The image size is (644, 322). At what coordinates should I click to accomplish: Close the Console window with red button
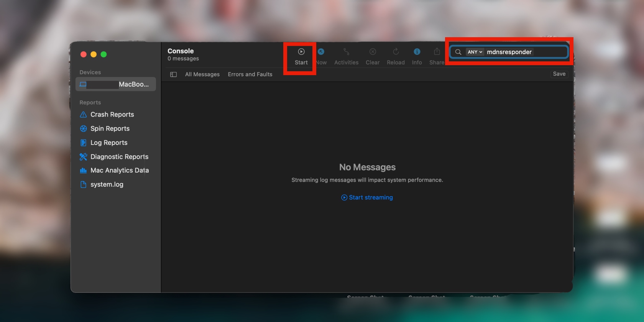click(x=84, y=54)
